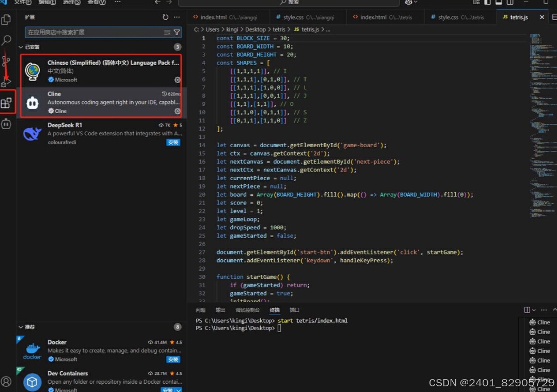Screen dimensions: 557x392
Task: Open the split terminal dropdown arrow
Action: (x=534, y=310)
